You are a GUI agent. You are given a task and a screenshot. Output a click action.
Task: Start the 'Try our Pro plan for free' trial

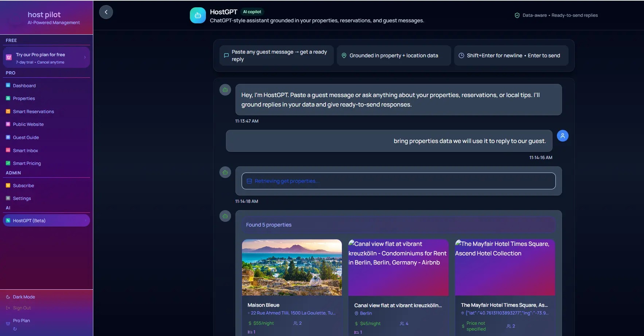pyautogui.click(x=46, y=57)
